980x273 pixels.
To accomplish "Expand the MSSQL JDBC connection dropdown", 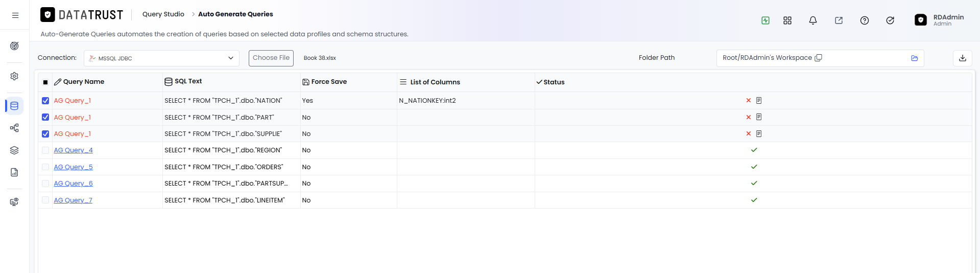I will click(x=161, y=58).
